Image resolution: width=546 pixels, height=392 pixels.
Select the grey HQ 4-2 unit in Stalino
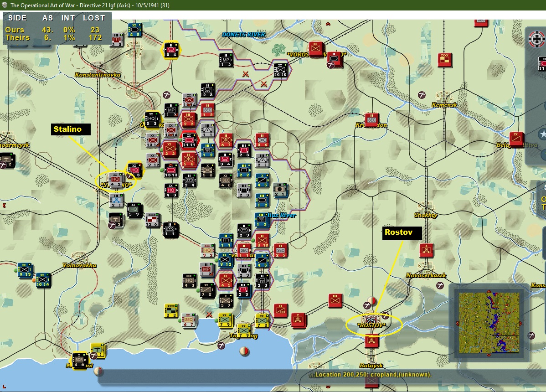click(115, 180)
